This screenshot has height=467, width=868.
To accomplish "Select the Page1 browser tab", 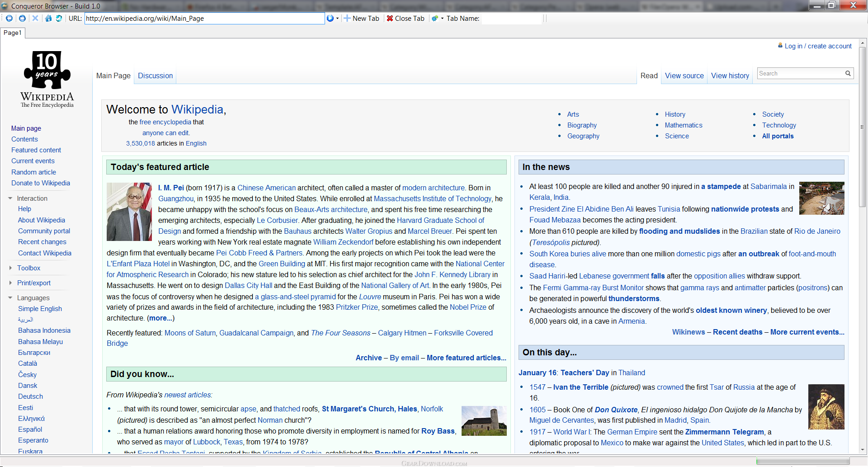I will click(13, 33).
